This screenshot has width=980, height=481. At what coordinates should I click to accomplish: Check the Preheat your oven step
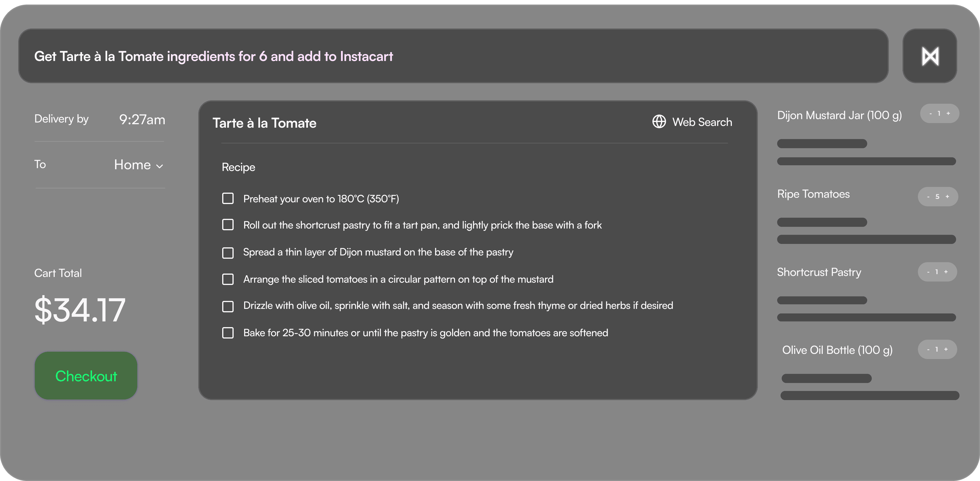[x=228, y=198]
